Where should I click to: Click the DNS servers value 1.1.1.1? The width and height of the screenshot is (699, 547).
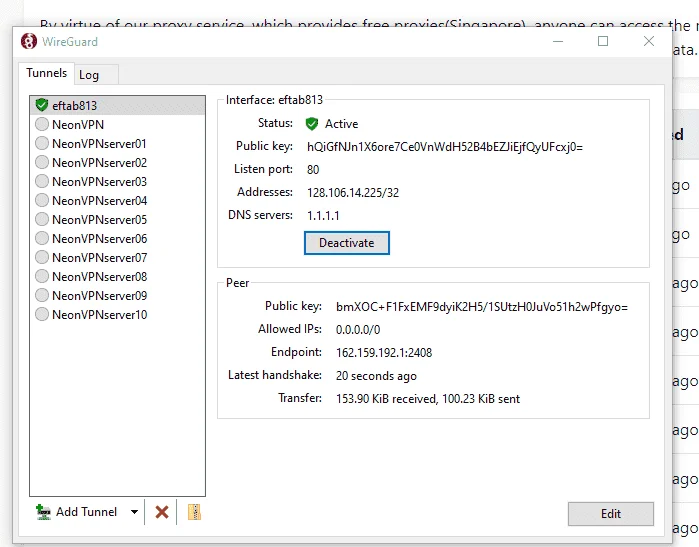pyautogui.click(x=323, y=216)
